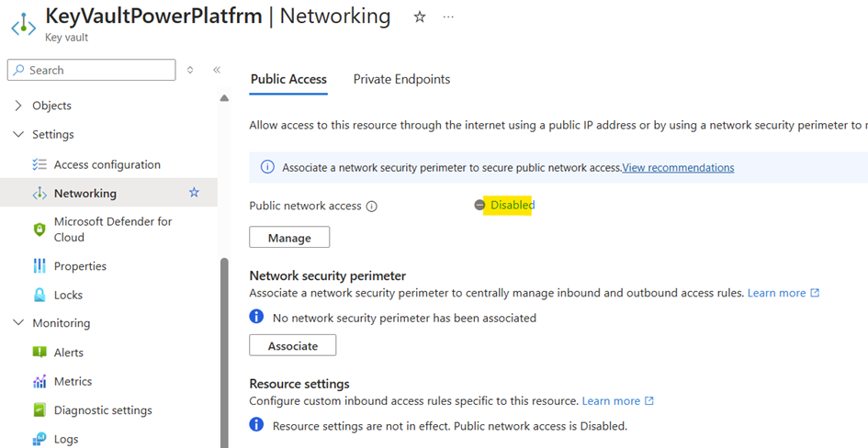Switch to the Public Access tab

coord(288,79)
